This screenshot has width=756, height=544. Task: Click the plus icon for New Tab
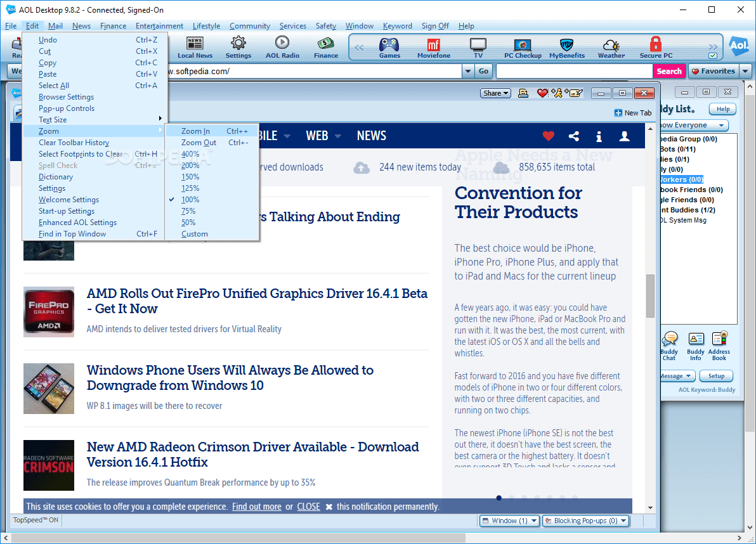click(x=618, y=113)
